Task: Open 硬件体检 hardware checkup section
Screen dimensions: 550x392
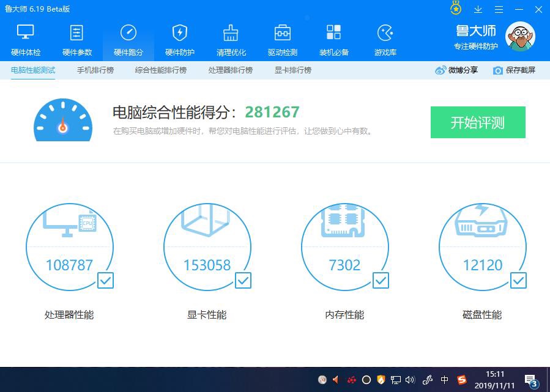Action: [26, 39]
